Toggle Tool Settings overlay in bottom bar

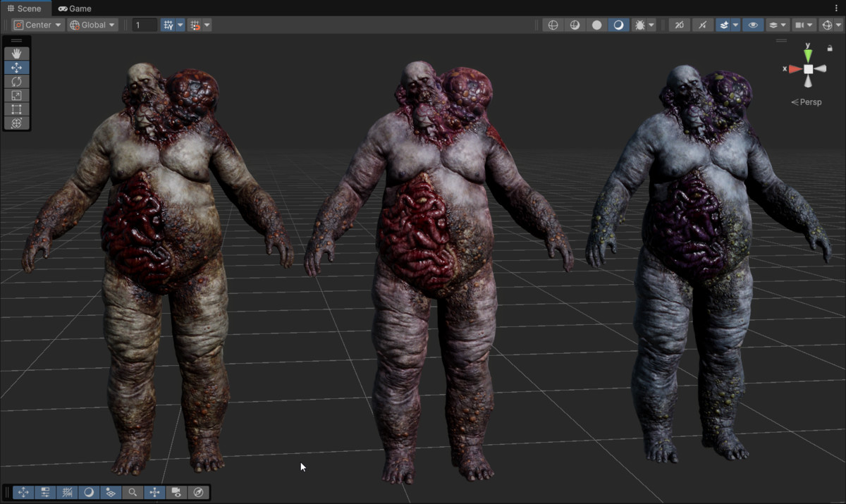[x=45, y=493]
